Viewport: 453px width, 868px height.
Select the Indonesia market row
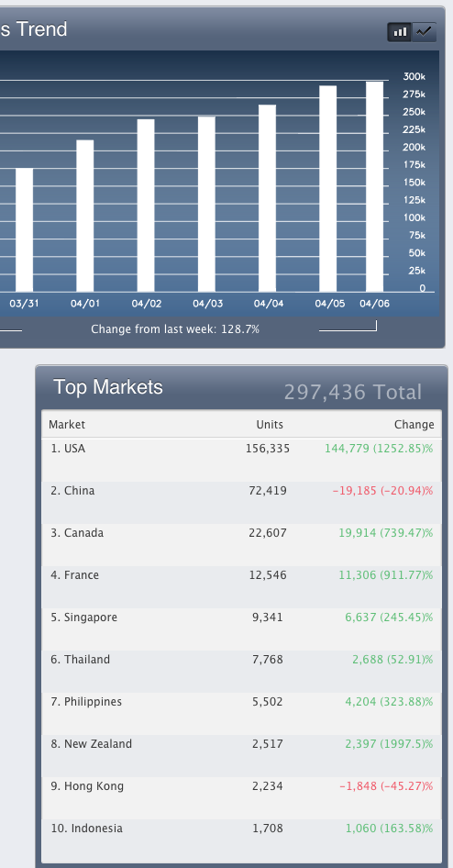[x=242, y=840]
